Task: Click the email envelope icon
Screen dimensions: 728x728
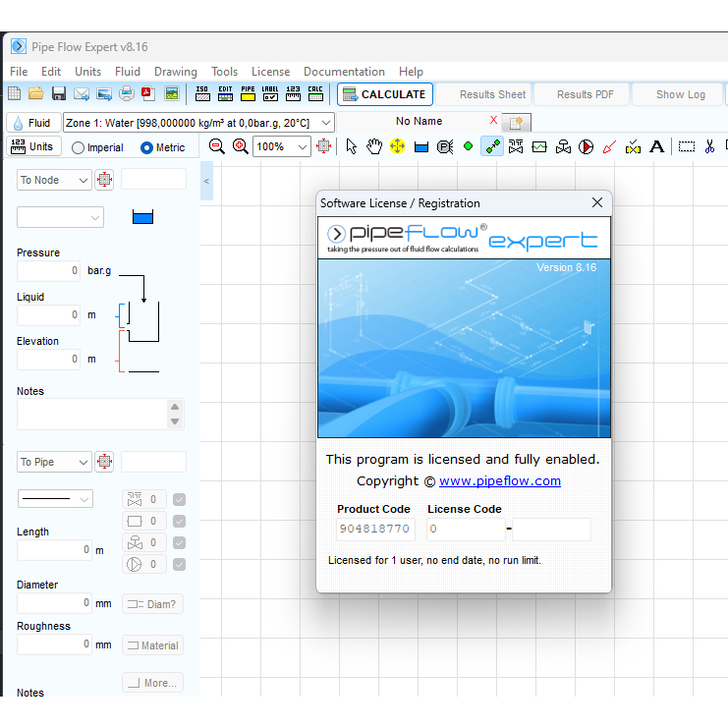Action: coord(82,93)
